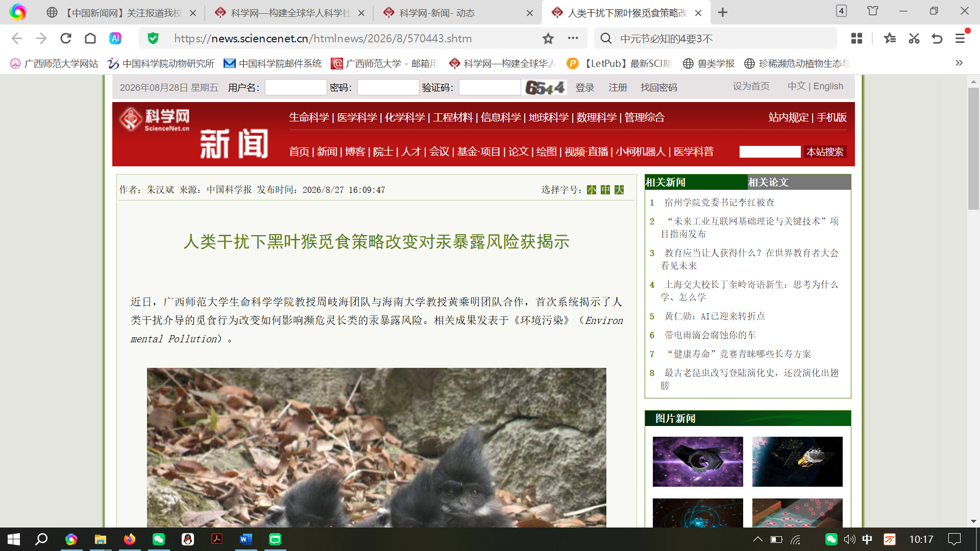Screen dimensions: 980x551
Task: Click 找回密码 link
Action: pyautogui.click(x=659, y=88)
